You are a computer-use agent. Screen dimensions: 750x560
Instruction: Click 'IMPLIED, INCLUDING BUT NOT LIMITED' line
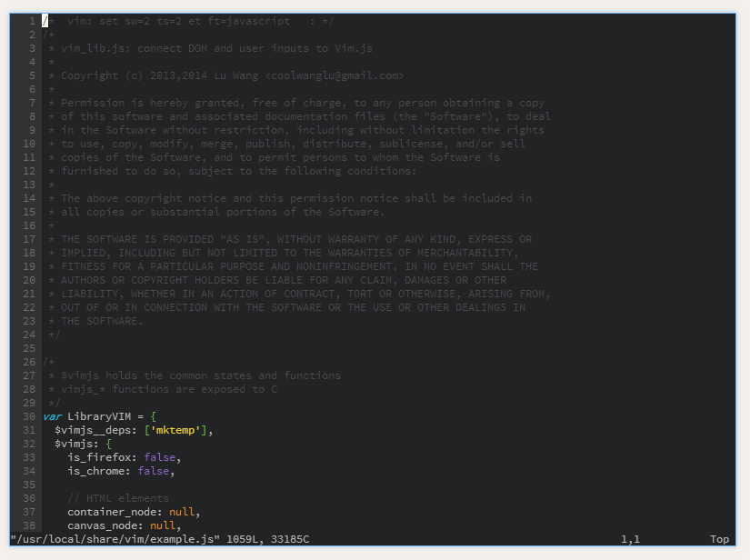[284, 253]
